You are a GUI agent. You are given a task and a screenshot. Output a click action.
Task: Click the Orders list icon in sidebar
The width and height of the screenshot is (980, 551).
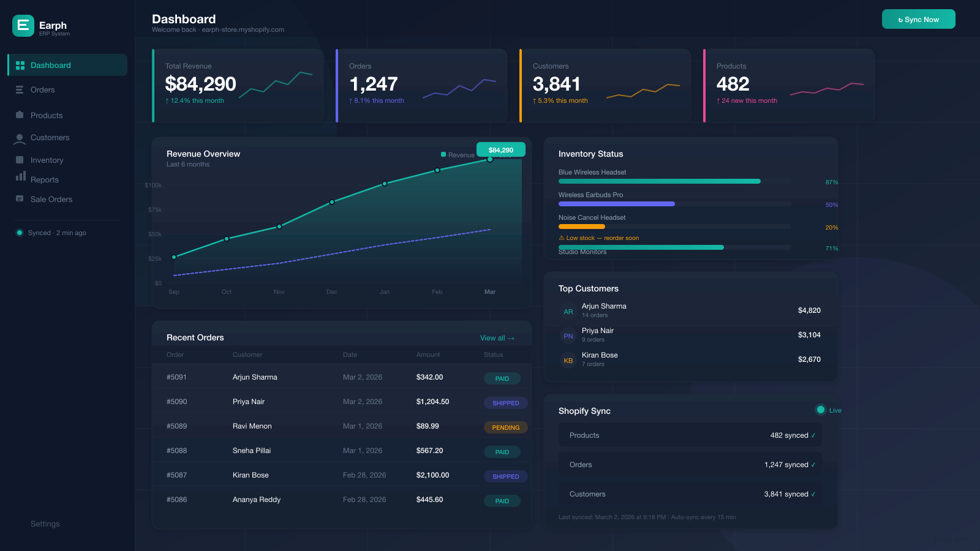(20, 89)
